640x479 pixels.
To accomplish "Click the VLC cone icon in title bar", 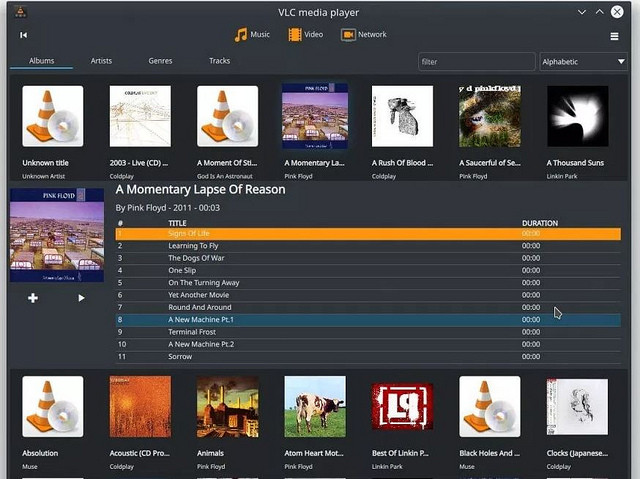I will [x=20, y=12].
